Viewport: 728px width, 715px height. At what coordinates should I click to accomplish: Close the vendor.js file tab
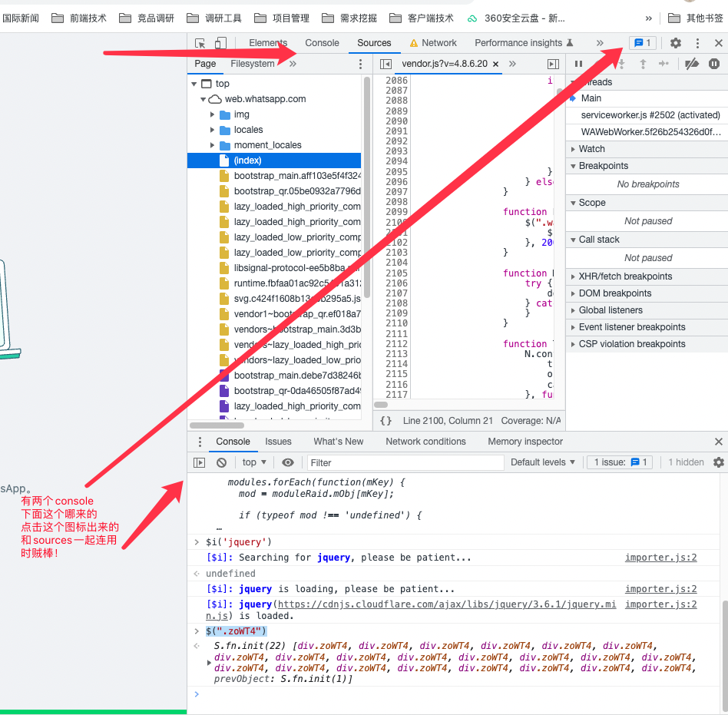pos(495,64)
